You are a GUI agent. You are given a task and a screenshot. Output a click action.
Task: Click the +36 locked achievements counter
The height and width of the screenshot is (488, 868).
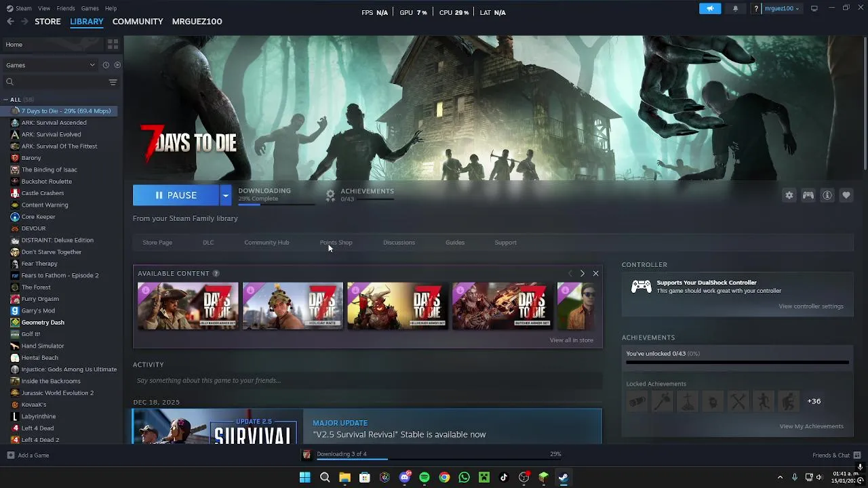point(814,401)
